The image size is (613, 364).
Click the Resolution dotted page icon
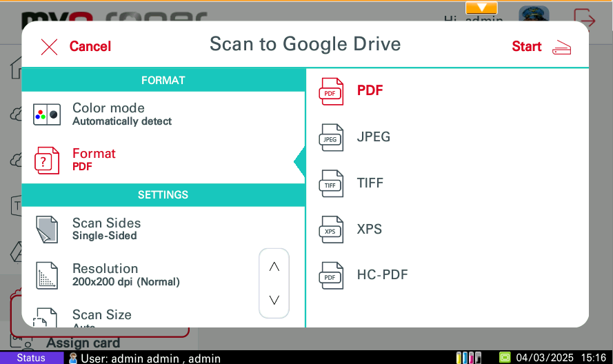click(47, 275)
